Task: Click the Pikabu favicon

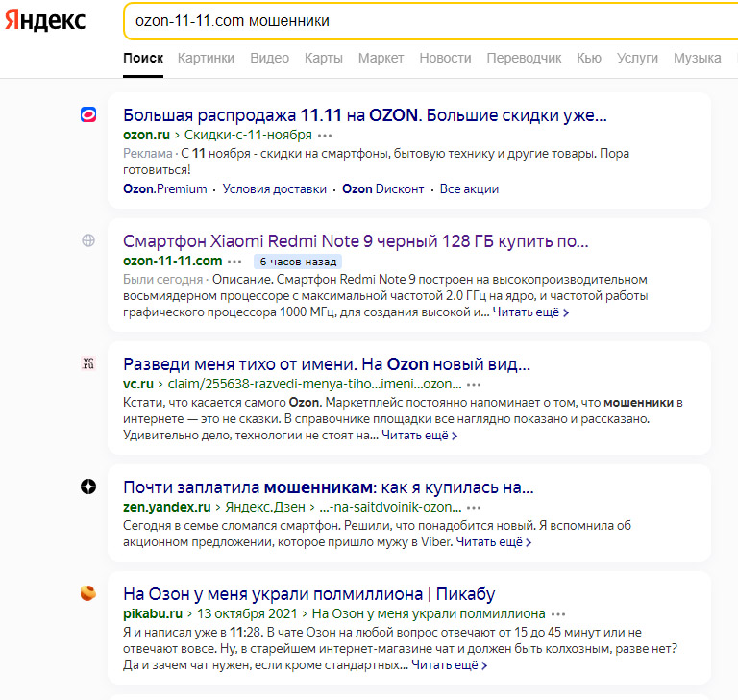Action: pyautogui.click(x=88, y=593)
